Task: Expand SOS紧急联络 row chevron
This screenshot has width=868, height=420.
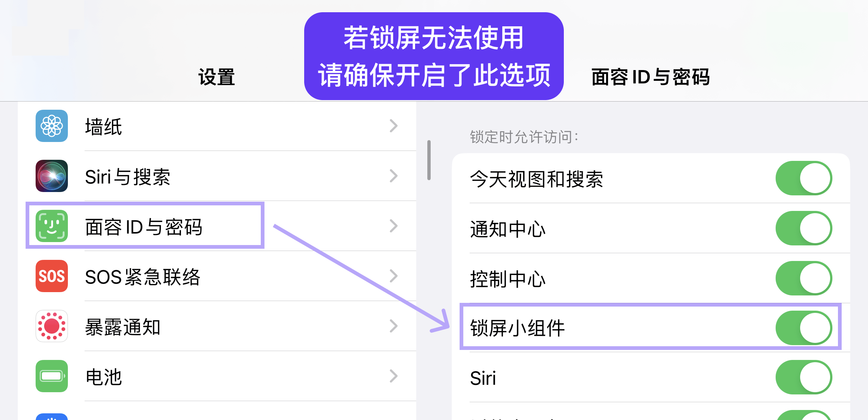Action: (394, 276)
